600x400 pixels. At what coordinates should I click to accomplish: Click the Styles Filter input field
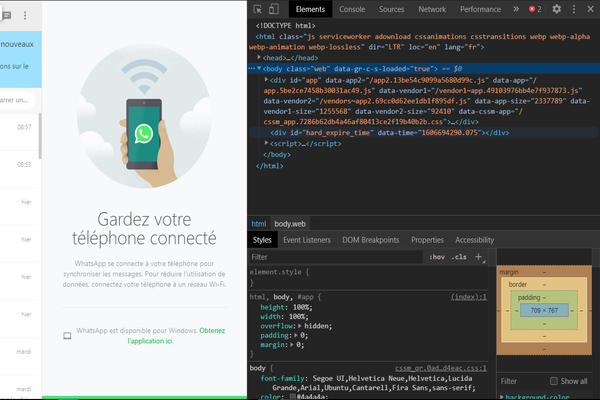pos(336,257)
